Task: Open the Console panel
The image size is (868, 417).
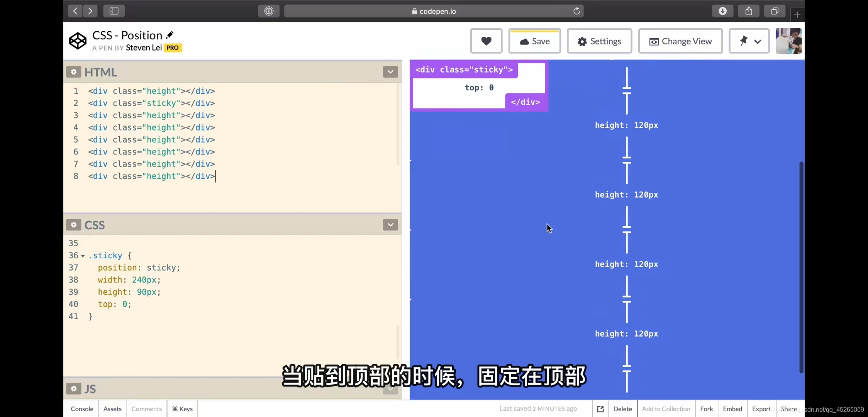Action: coord(82,409)
